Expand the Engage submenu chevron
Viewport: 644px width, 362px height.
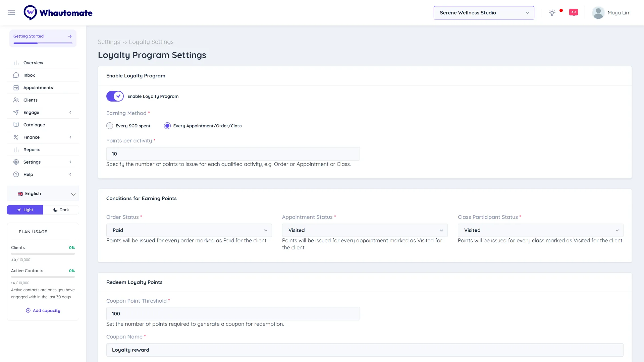[x=70, y=113]
